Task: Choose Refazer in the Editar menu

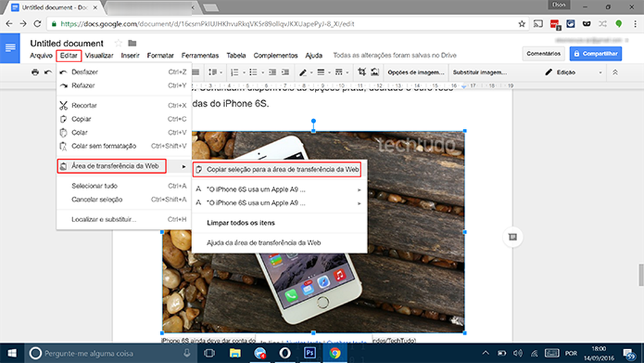Action: pyautogui.click(x=124, y=86)
